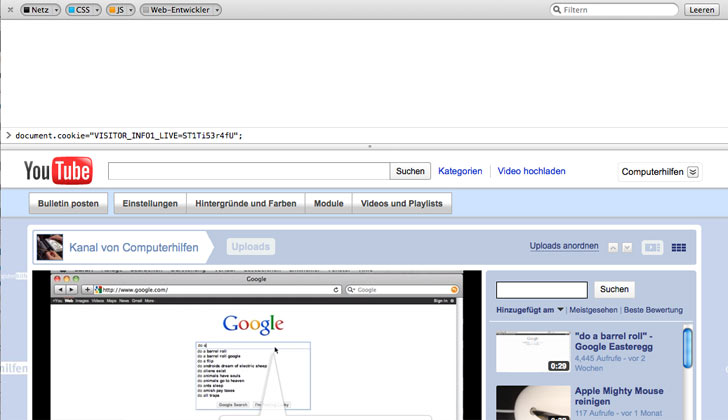Toggle the JS log filter

coord(117,10)
